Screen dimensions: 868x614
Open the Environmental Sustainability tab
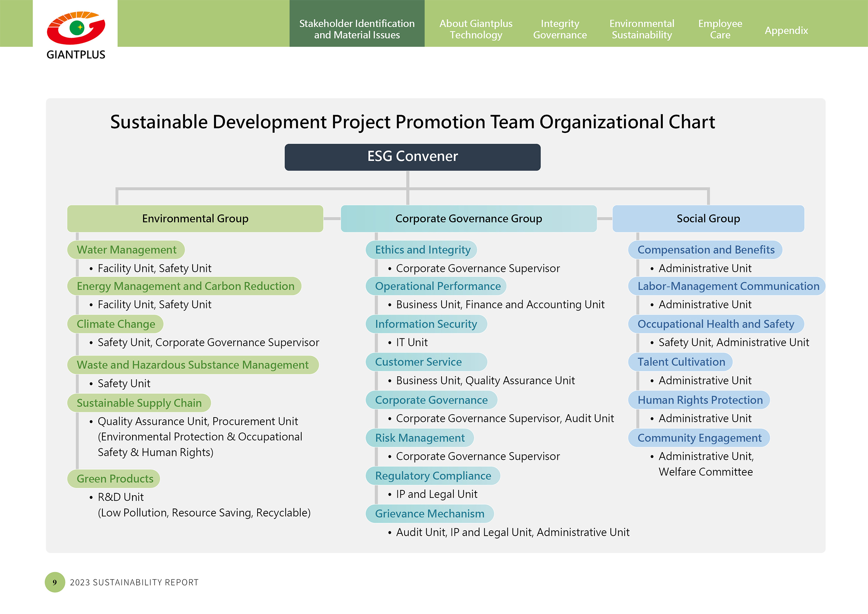click(x=642, y=29)
